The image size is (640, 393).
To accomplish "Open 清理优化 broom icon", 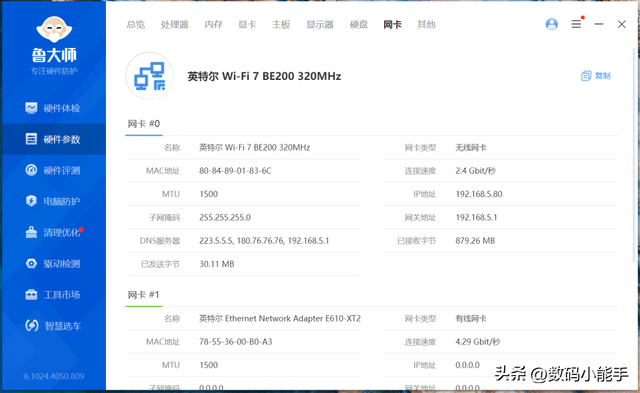I will (31, 232).
